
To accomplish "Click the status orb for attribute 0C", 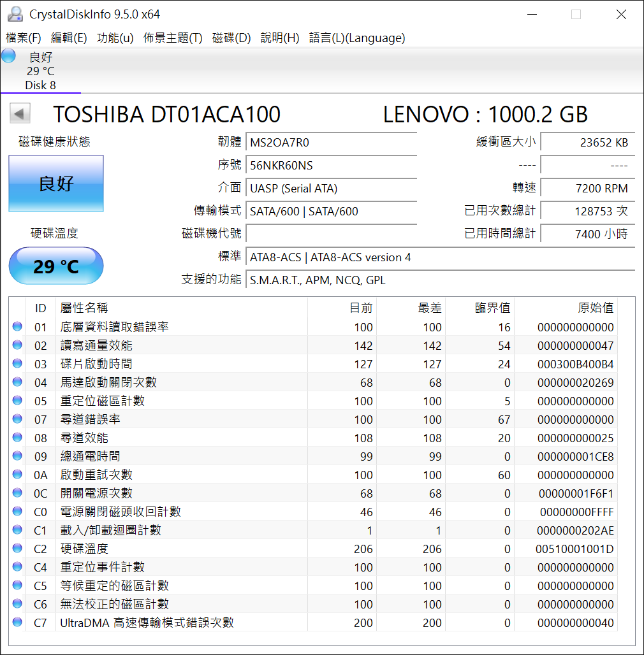I will 17,493.
